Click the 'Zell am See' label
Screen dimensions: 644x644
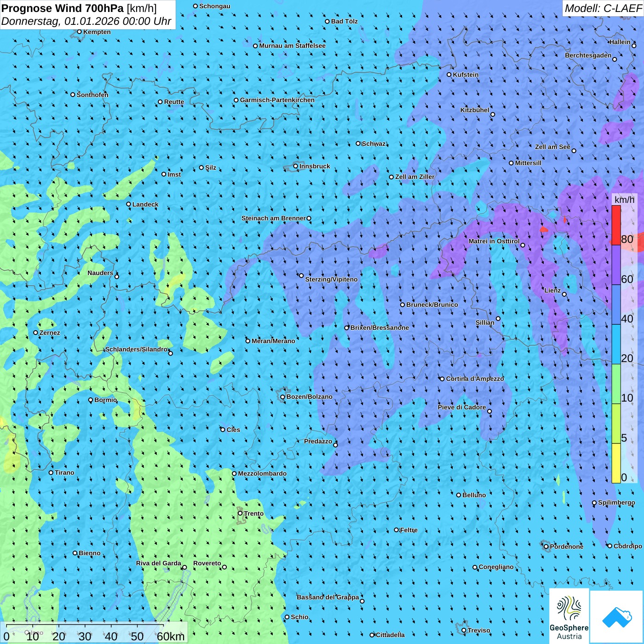tap(552, 147)
